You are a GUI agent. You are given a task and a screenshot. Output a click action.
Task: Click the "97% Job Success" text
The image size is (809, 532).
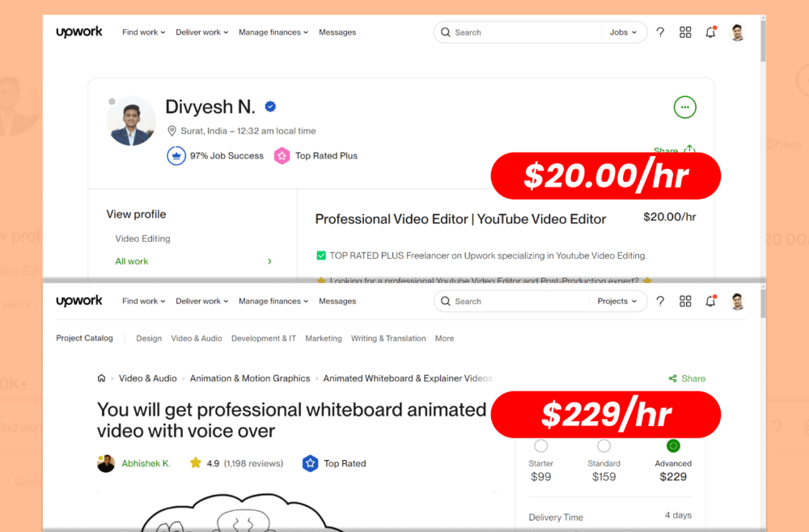click(x=227, y=156)
